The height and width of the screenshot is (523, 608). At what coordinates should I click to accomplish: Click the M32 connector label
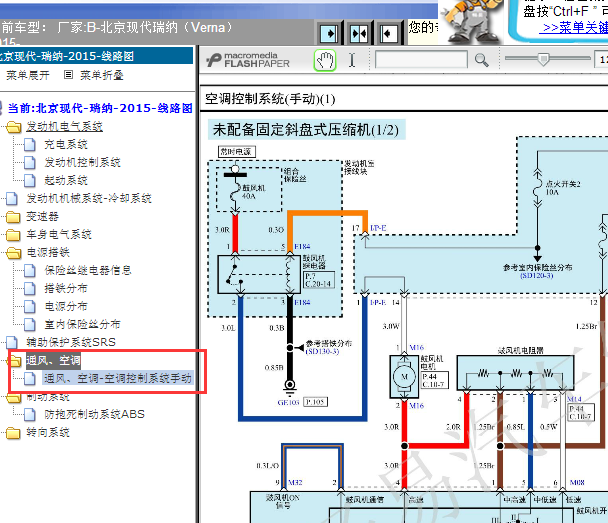[x=295, y=482]
